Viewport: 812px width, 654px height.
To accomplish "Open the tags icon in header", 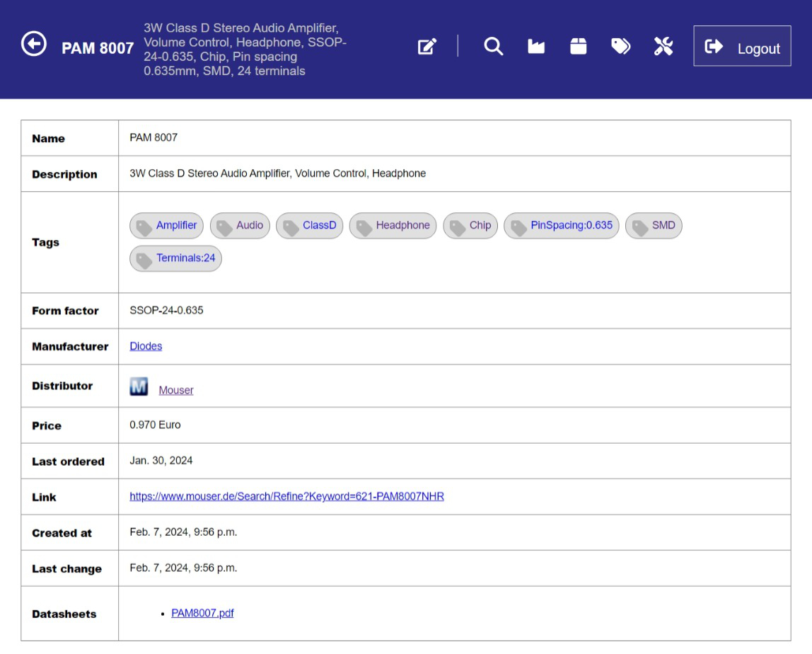I will click(x=621, y=46).
